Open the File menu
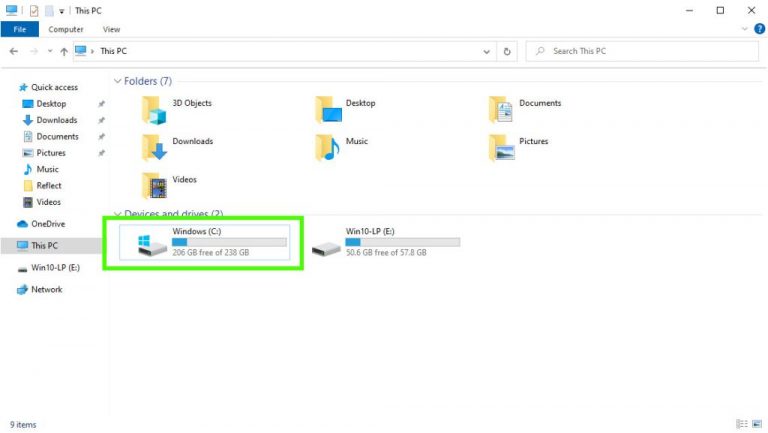Image resolution: width=768 pixels, height=433 pixels. [20, 29]
